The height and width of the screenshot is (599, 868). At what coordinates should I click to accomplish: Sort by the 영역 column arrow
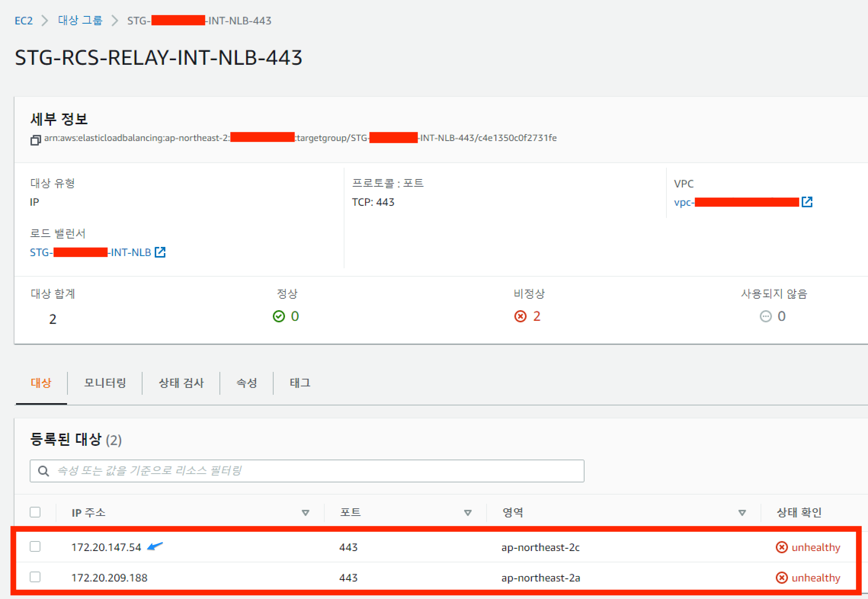[x=741, y=513]
